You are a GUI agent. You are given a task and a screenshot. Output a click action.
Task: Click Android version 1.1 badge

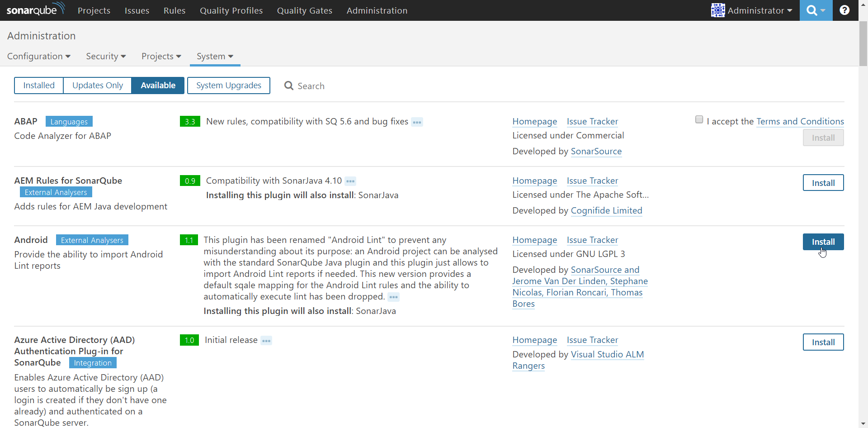point(189,240)
